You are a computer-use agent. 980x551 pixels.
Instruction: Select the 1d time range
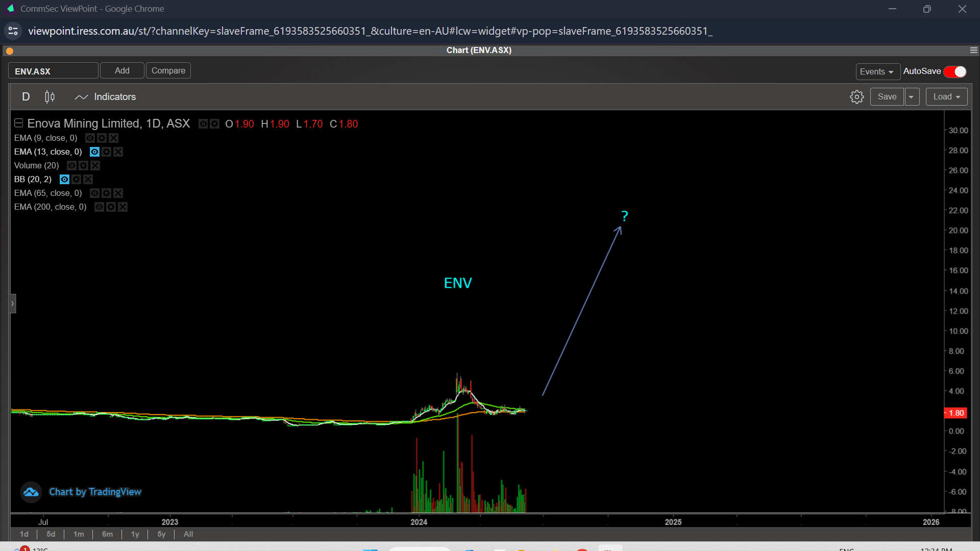pos(24,534)
